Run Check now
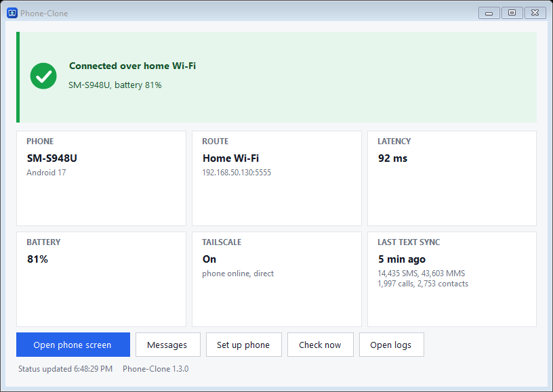This screenshot has width=553, height=392. tap(321, 345)
